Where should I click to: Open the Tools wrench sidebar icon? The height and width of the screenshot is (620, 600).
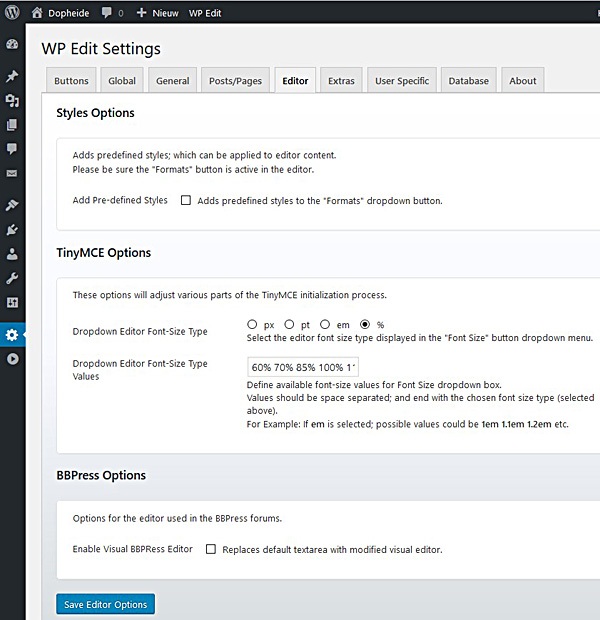click(12, 278)
